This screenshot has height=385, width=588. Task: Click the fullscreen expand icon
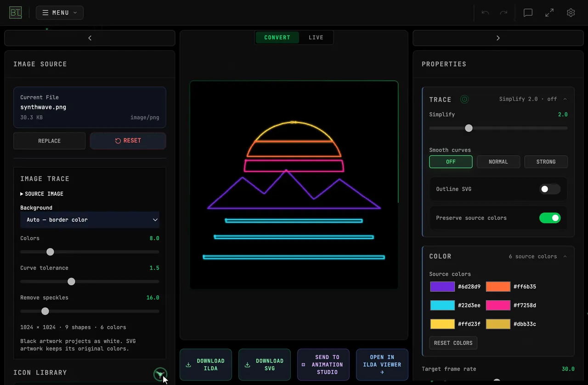pos(549,13)
